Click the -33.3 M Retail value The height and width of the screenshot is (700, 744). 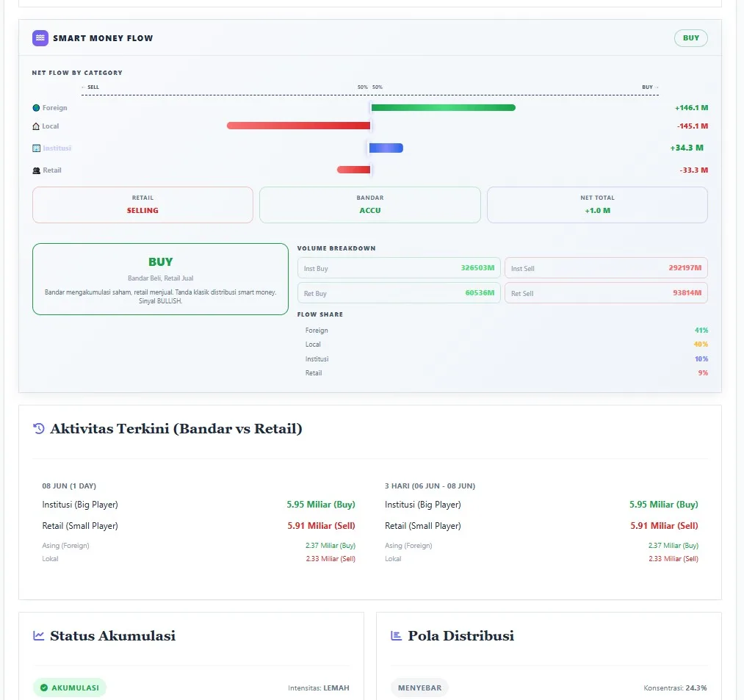click(x=694, y=170)
